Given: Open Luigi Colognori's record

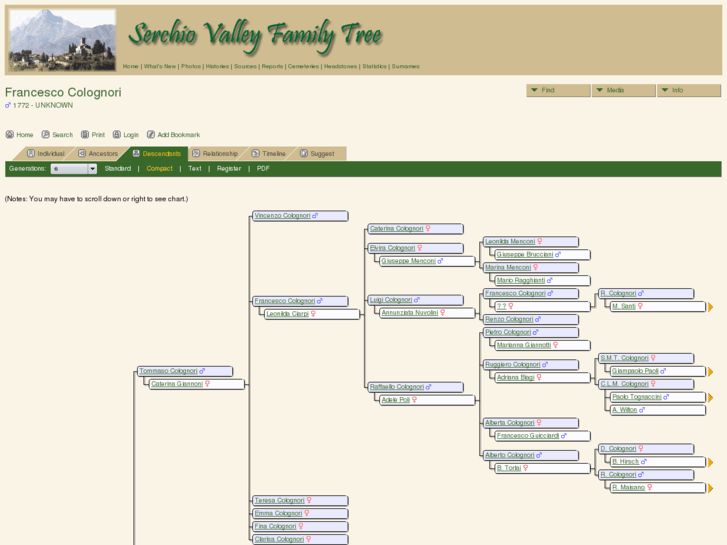Looking at the screenshot, I should (391, 300).
